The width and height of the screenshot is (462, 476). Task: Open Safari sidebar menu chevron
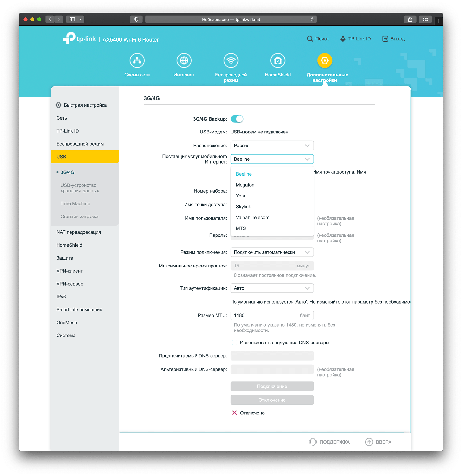coord(81,19)
